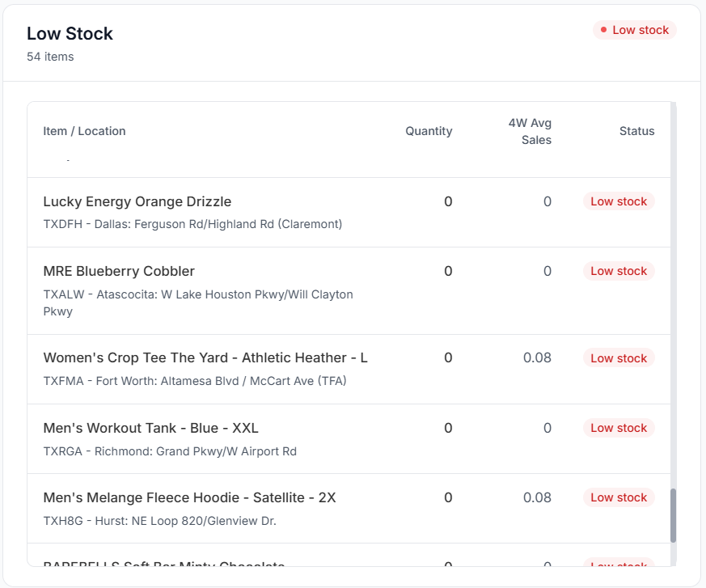The width and height of the screenshot is (706, 588).
Task: Click the TXH8G Hurst NE Loop 820 location
Action: point(160,522)
